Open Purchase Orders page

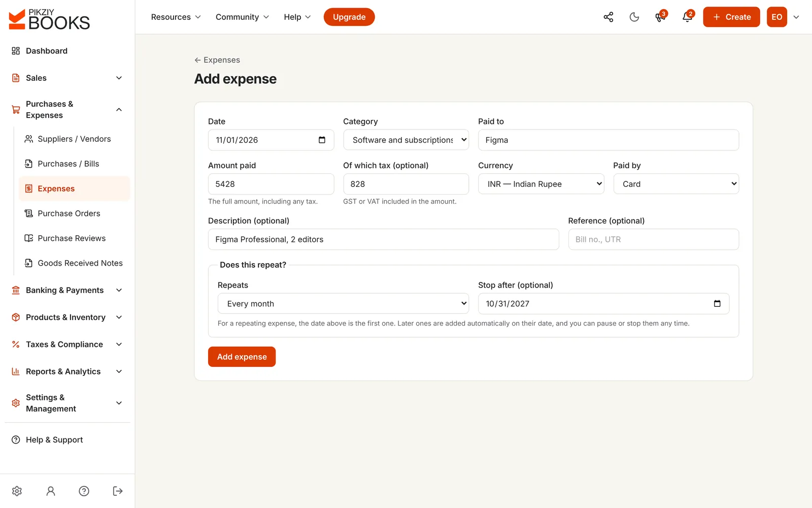point(74,213)
